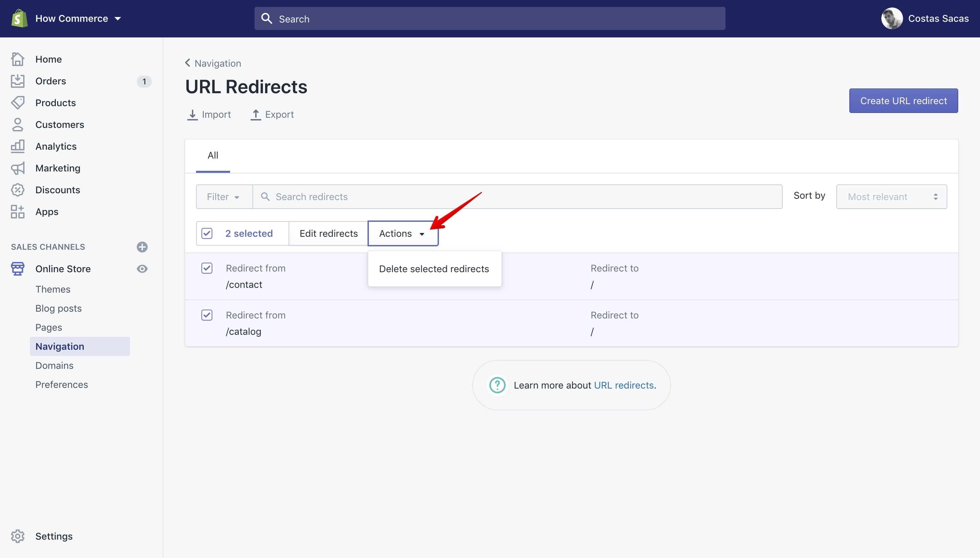Screen dimensions: 980x558
Task: Click the Discounts percent badge icon
Action: point(18,190)
